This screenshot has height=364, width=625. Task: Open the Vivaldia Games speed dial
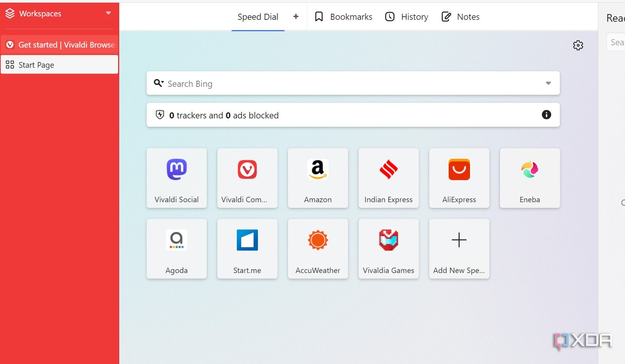click(x=388, y=249)
